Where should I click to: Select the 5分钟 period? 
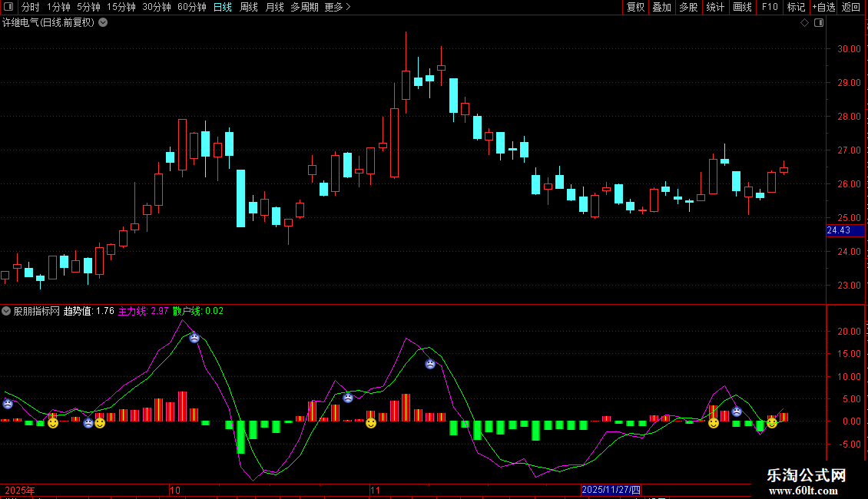point(88,7)
